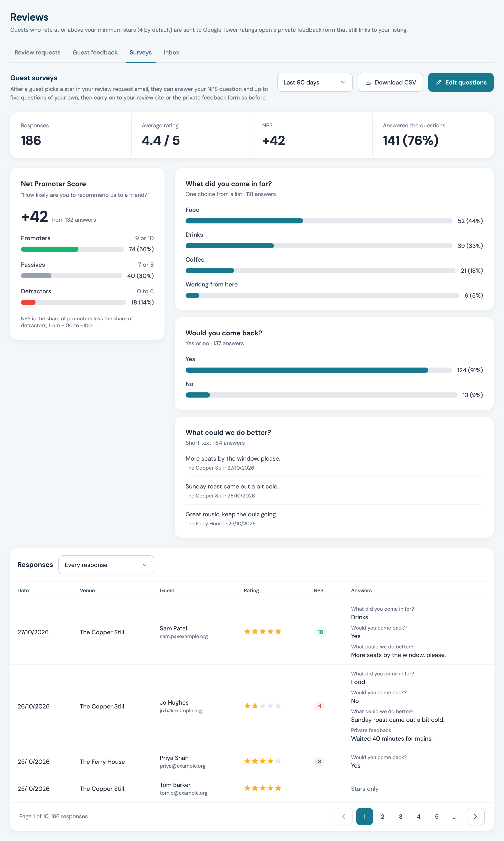Image resolution: width=504 pixels, height=841 pixels.
Task: Switch to the Review requests tab
Action: tap(37, 52)
